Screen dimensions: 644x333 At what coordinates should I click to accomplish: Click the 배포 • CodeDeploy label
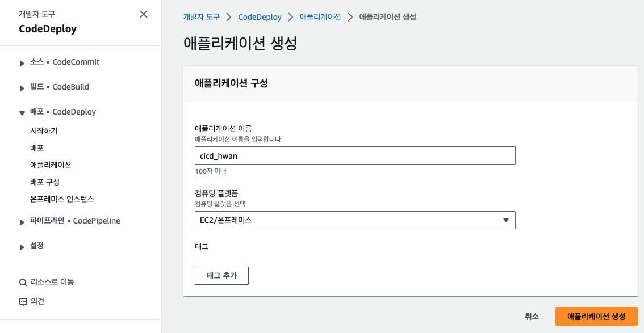click(63, 112)
